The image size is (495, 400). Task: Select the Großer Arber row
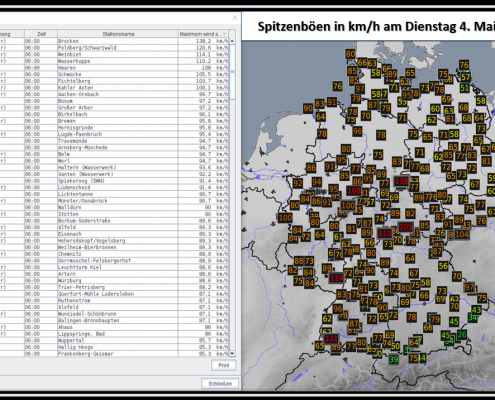tap(114, 108)
